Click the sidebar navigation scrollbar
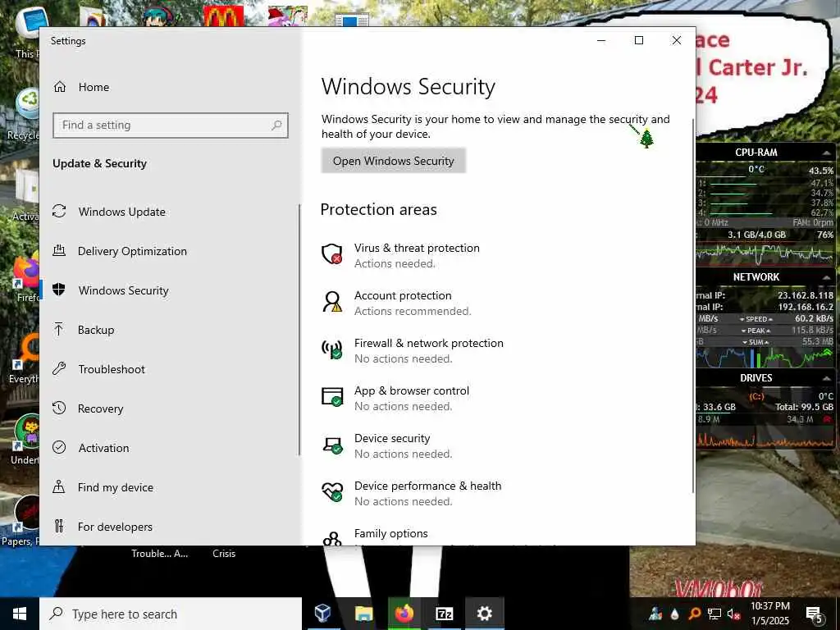The image size is (840, 630). pyautogui.click(x=299, y=330)
